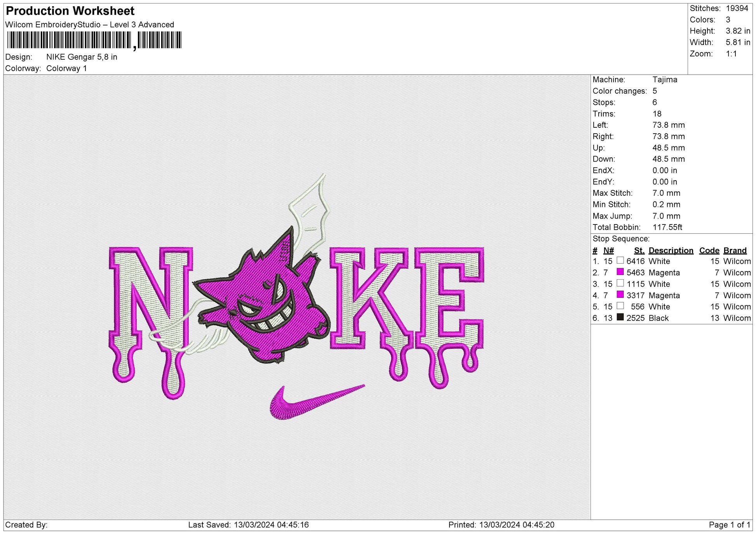The width and height of the screenshot is (756, 534).
Task: Sort by the St. column header
Action: click(640, 250)
